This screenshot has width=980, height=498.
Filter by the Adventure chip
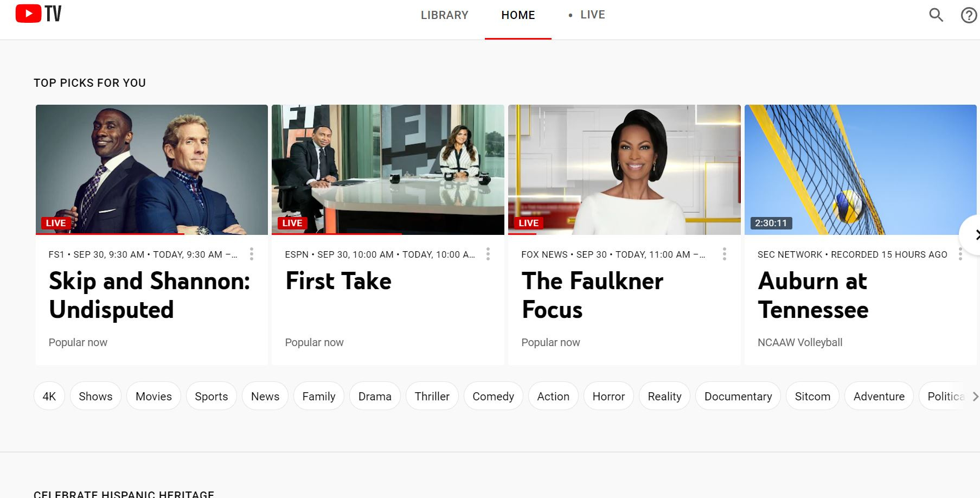(879, 396)
